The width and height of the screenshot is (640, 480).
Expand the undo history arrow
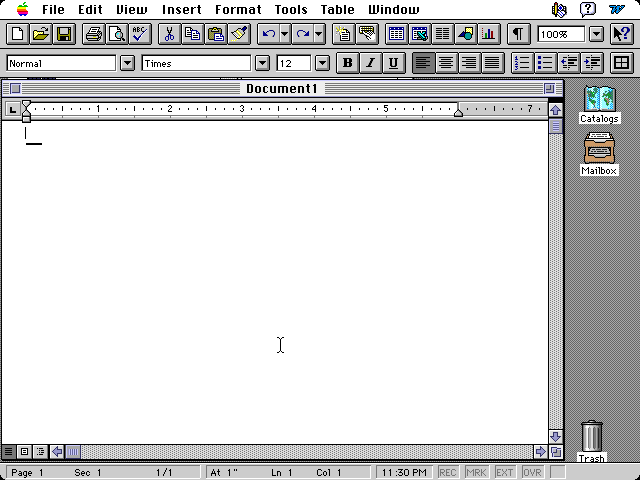(x=285, y=34)
